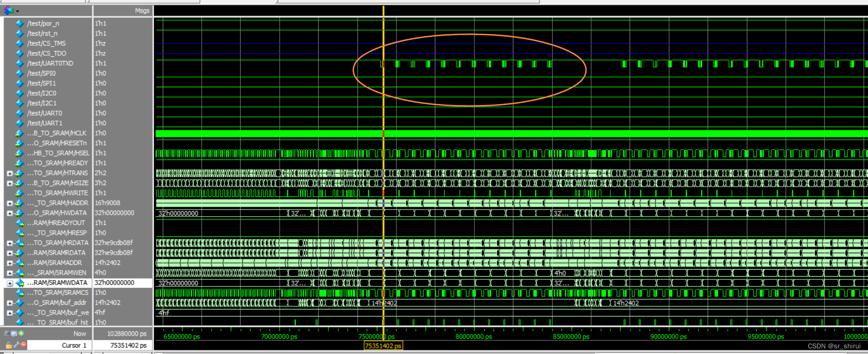Screen dimensions: 868x354
Task: Click the diamond icon of /test/SPI1
Action: coord(20,83)
